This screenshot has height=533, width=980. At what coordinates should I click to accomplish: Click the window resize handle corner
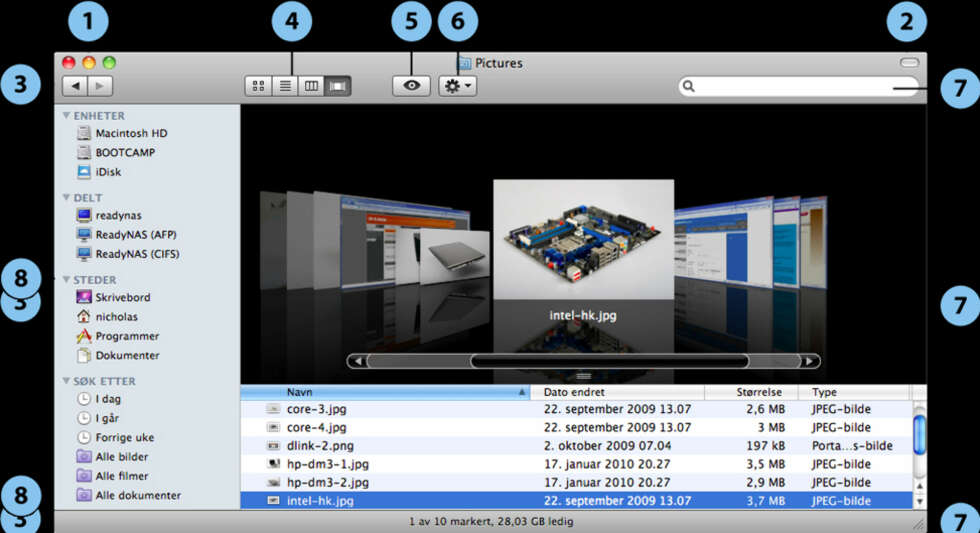point(918,525)
